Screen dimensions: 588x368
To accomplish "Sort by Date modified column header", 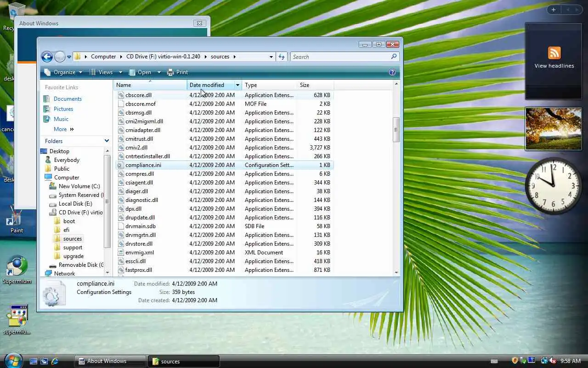I will point(211,85).
